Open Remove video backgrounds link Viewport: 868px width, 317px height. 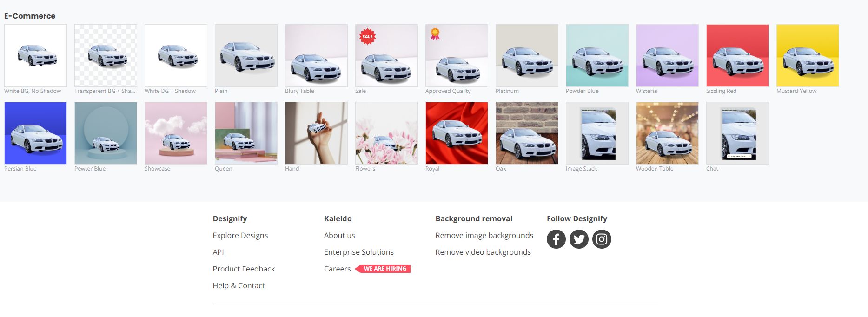coord(483,252)
